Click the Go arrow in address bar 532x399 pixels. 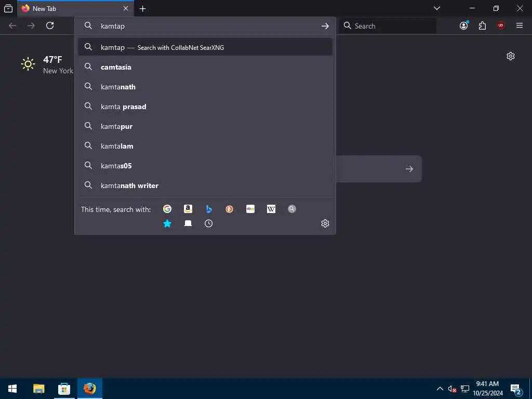(325, 26)
